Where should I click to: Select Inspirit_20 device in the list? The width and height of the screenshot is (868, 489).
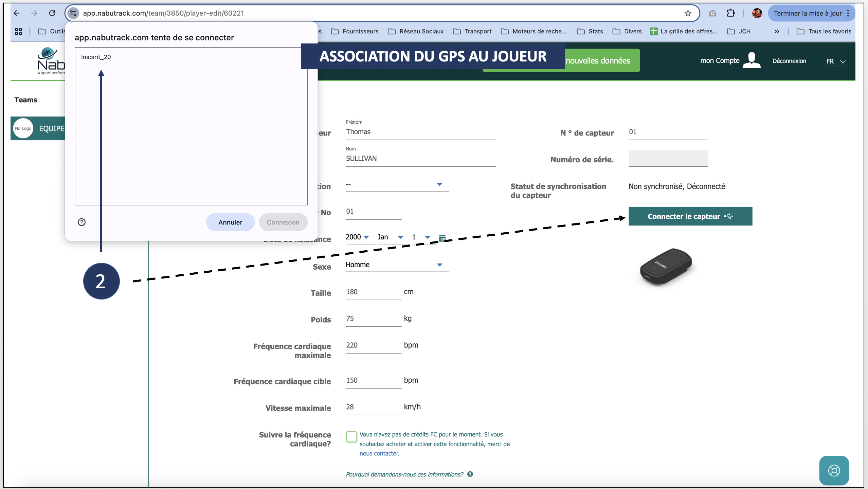96,57
